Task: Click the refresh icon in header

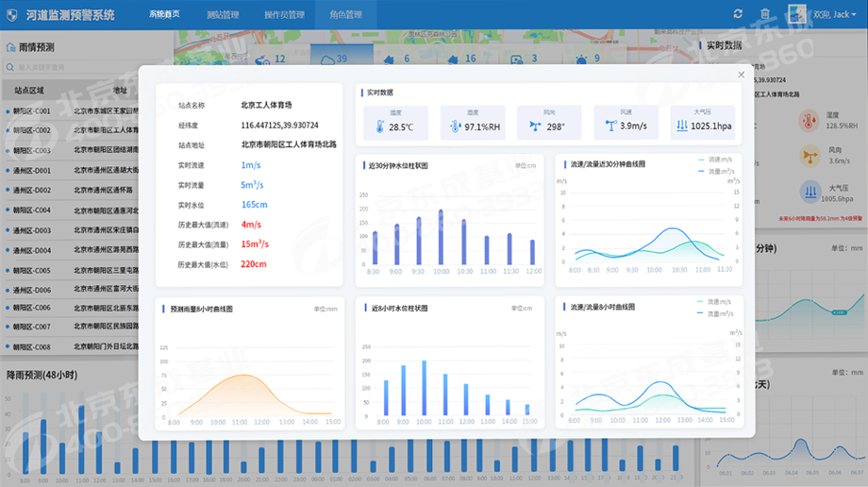Action: click(738, 14)
